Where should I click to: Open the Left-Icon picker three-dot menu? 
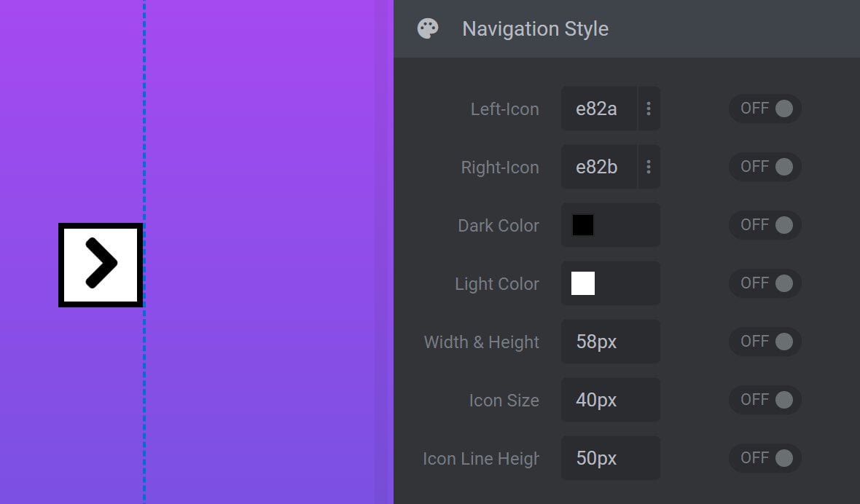649,109
